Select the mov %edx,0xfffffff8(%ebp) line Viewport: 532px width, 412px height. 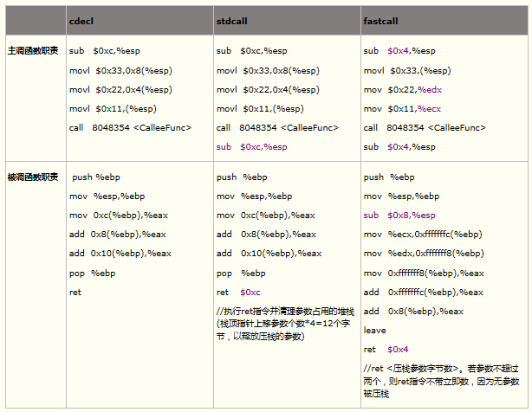[424, 254]
